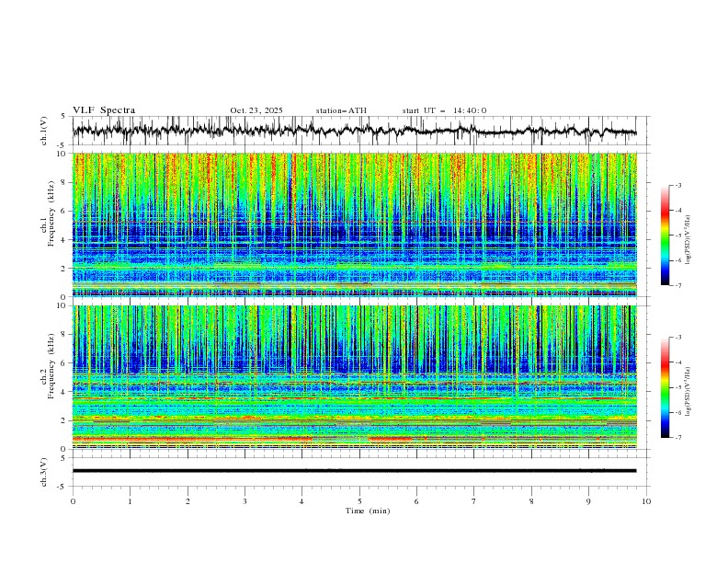Click the ch.2 spectrogram color bar
The image size is (728, 563).
(665, 387)
